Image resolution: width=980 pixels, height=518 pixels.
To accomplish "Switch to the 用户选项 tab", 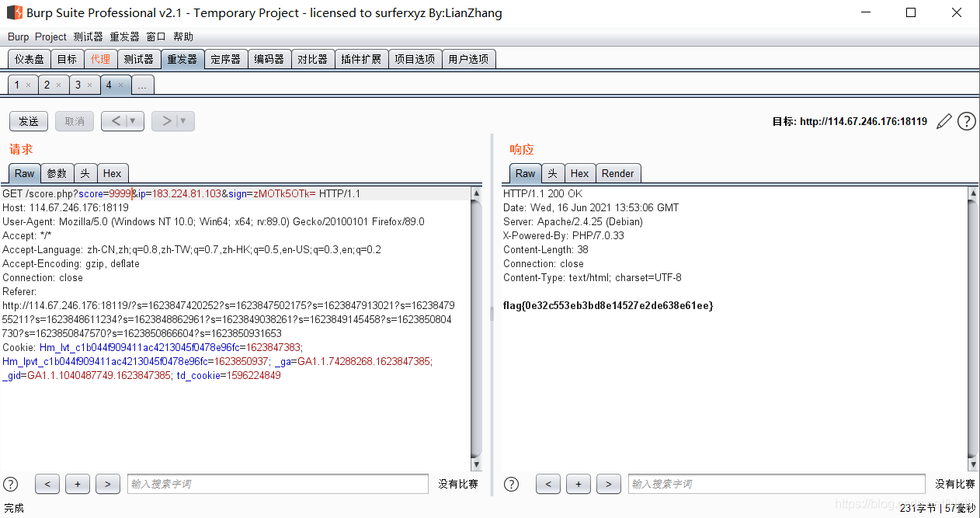I will [468, 59].
